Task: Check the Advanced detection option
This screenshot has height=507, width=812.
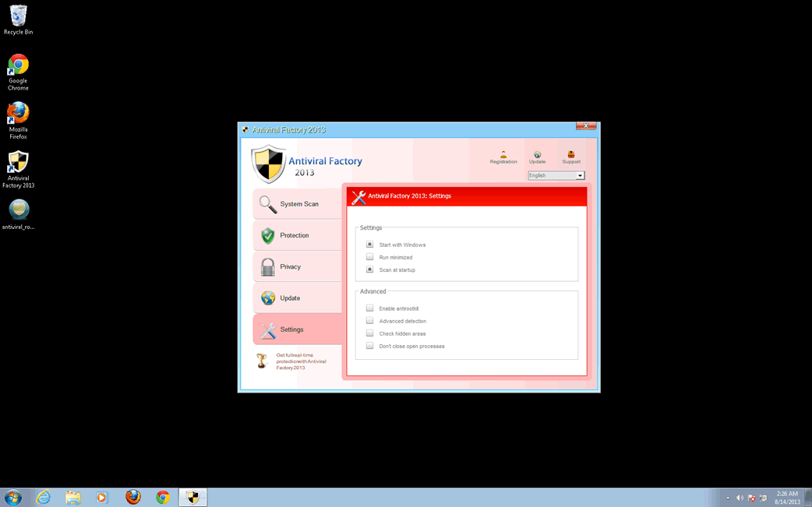Action: [x=370, y=321]
